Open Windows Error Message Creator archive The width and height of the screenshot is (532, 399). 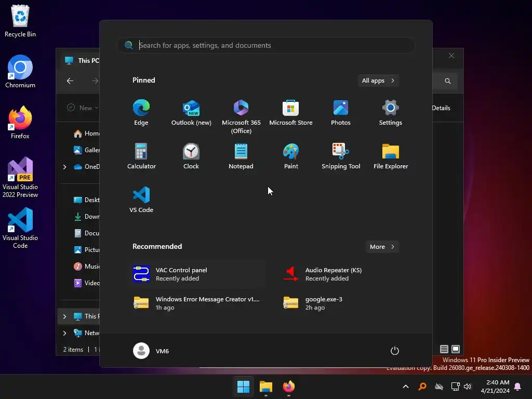click(197, 303)
